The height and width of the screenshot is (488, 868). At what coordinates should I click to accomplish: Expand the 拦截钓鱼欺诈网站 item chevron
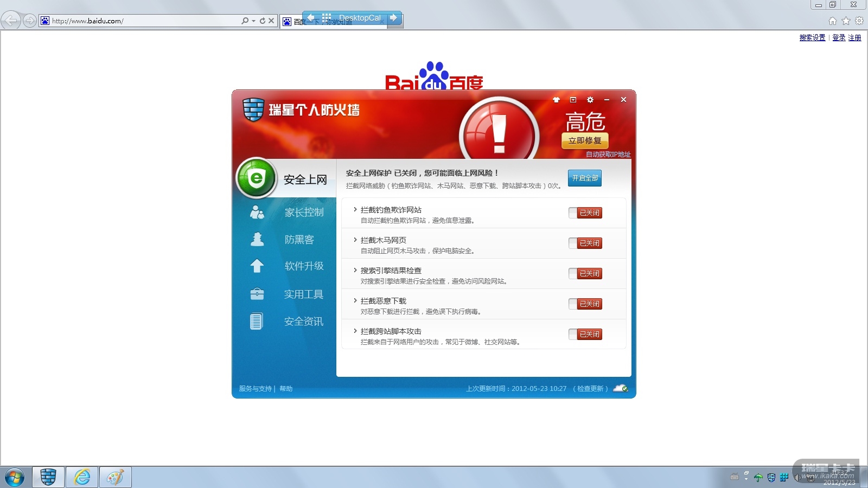355,209
